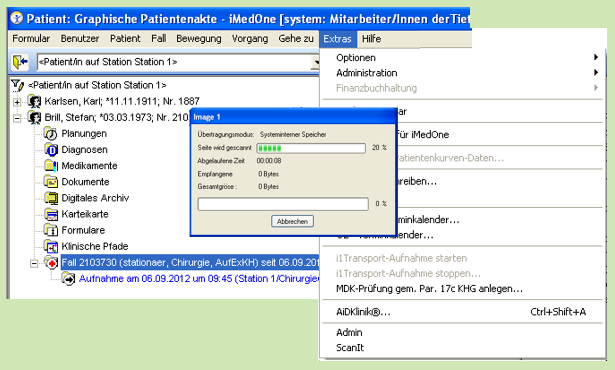The height and width of the screenshot is (370, 615).
Task: Click Abbrechen to cancel scanning
Action: point(292,221)
